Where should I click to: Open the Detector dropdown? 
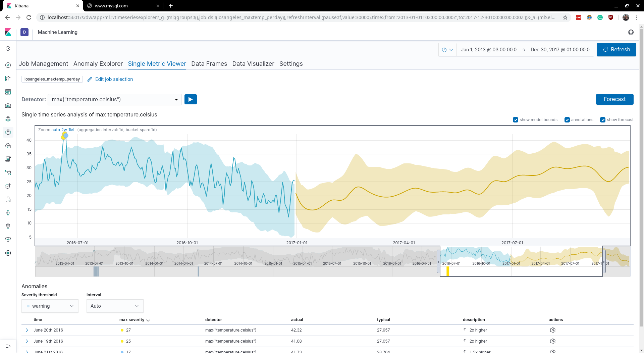coord(115,100)
